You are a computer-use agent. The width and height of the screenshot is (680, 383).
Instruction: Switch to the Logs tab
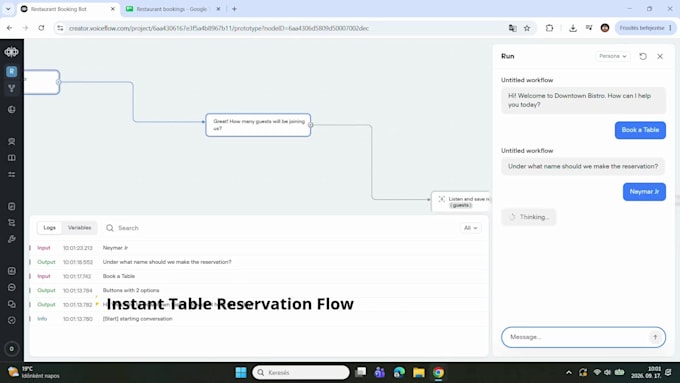49,228
